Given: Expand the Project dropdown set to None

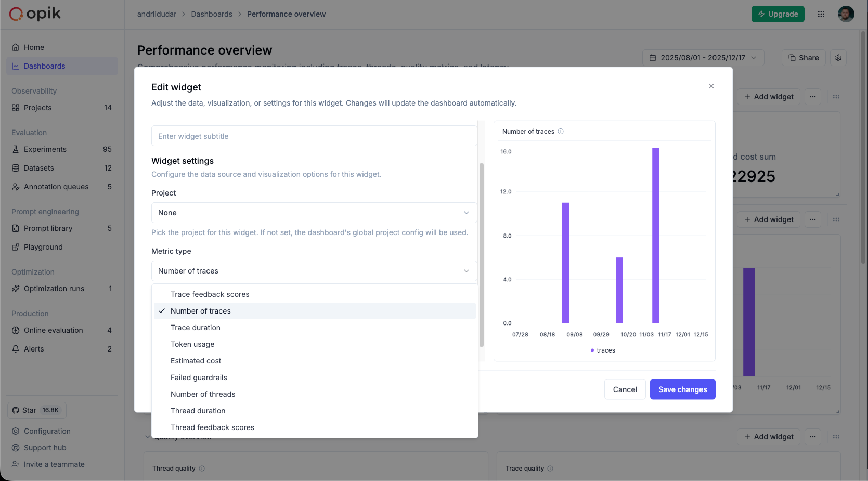Looking at the screenshot, I should 314,213.
